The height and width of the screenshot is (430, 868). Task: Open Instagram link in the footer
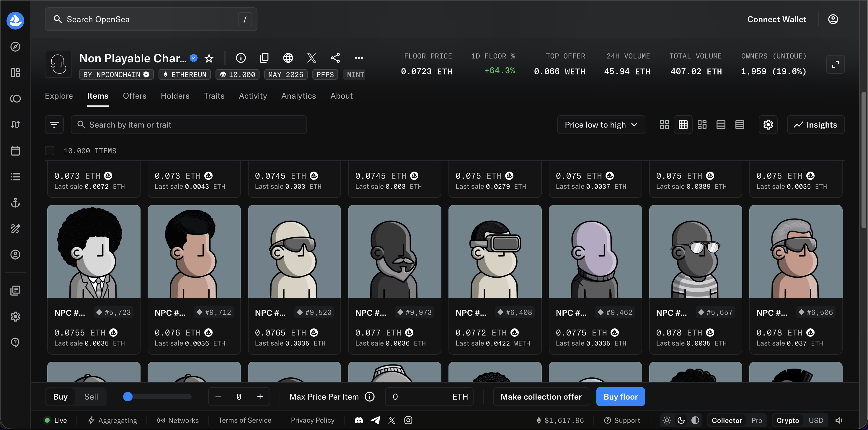tap(408, 420)
